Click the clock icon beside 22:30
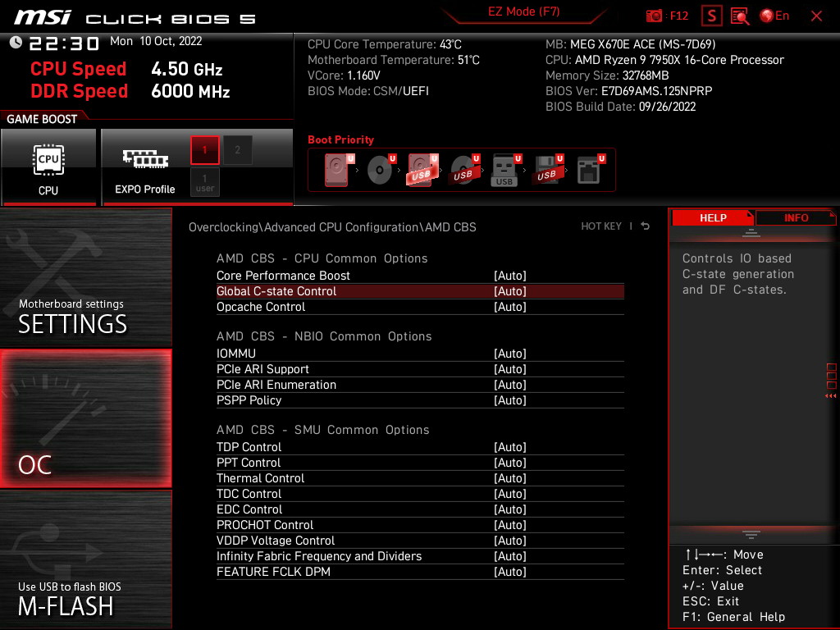This screenshot has width=840, height=630. tap(16, 43)
